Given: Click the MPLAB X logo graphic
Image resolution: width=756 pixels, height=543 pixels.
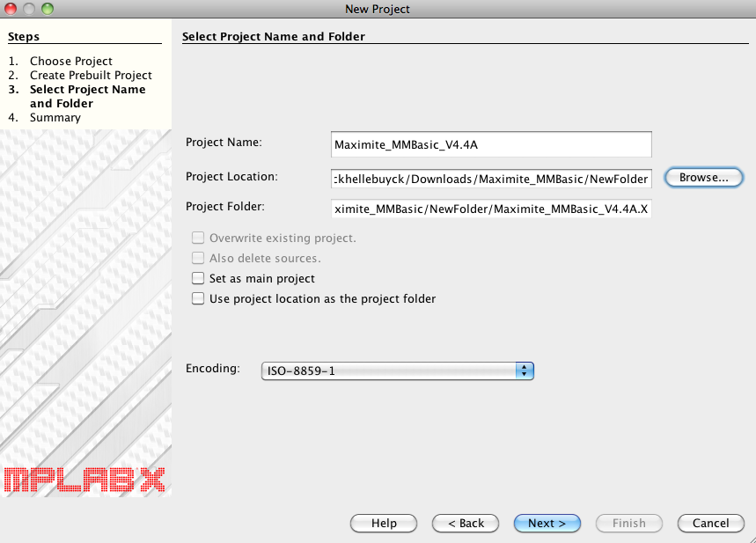Looking at the screenshot, I should tap(84, 478).
